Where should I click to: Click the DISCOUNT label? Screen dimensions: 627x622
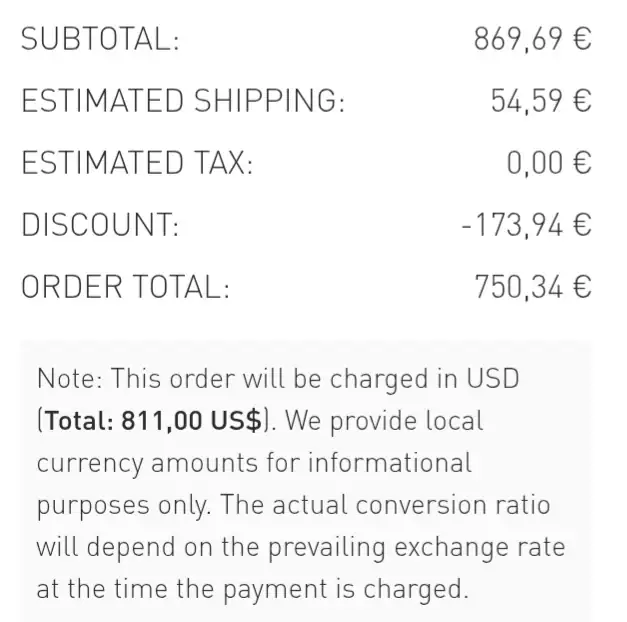(100, 225)
